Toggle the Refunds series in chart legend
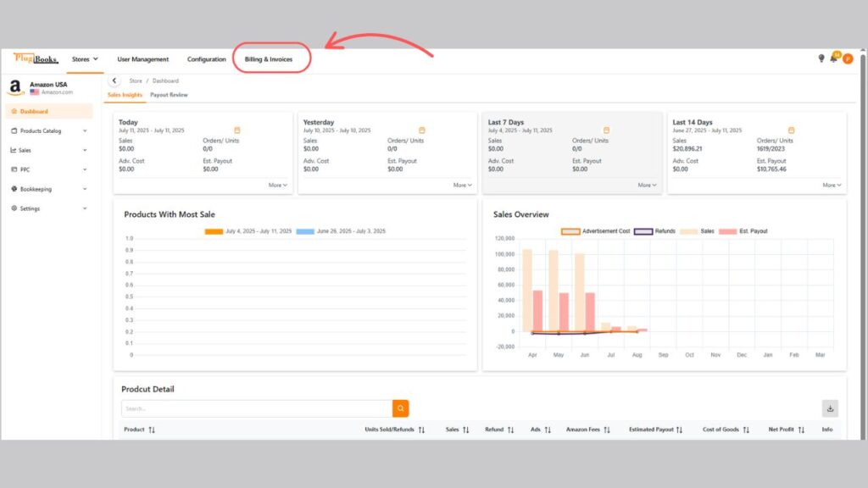Screen dimensions: 868x488 (x=653, y=231)
